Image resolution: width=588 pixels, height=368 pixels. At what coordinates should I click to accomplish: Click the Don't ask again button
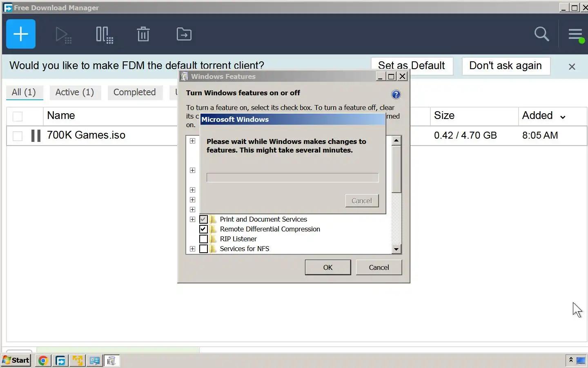(506, 66)
